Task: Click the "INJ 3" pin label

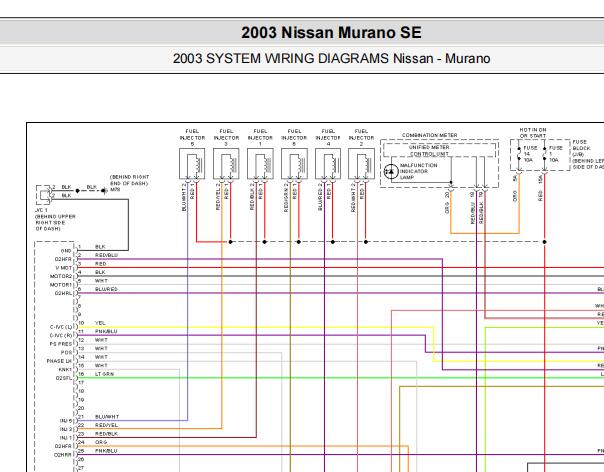Action: click(65, 429)
